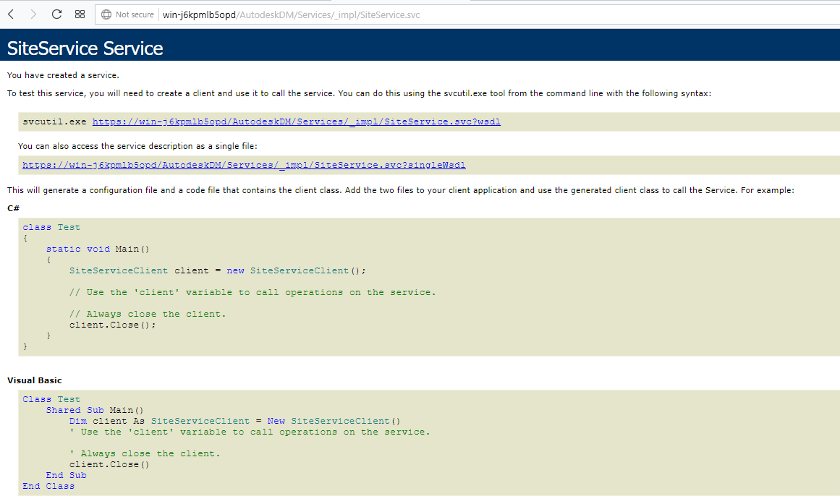Click 'You can also access the service description' text
Viewport: 840px width, 504px height.
[137, 145]
